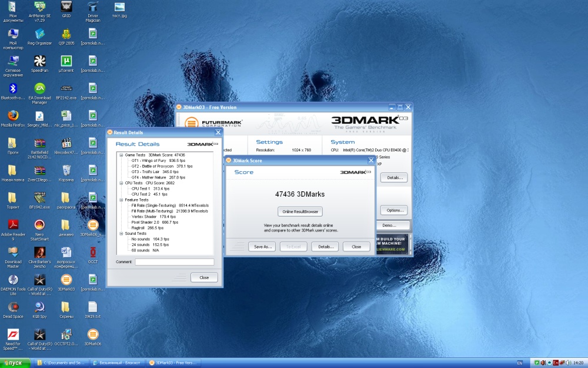Switch to 3DMark03 - Free Vers... taskbar item
The width and height of the screenshot is (588, 368).
[x=173, y=363]
